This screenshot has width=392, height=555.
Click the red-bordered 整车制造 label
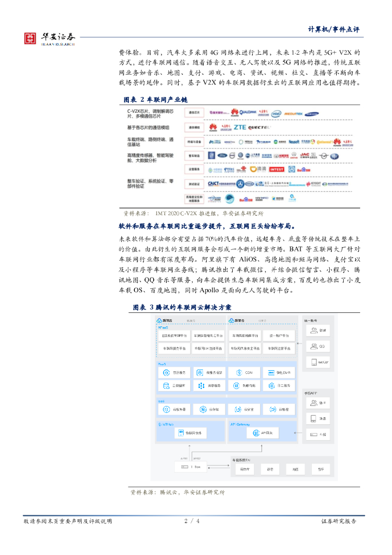[194, 156]
